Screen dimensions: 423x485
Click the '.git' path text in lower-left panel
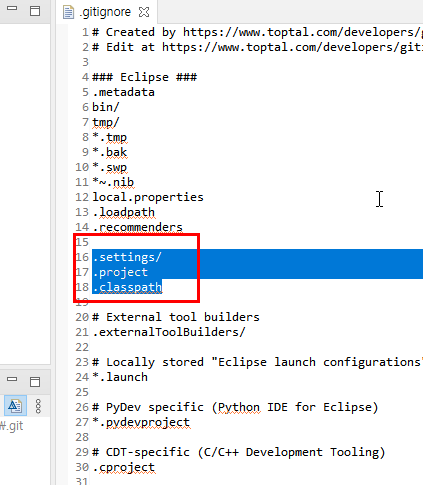(12, 426)
